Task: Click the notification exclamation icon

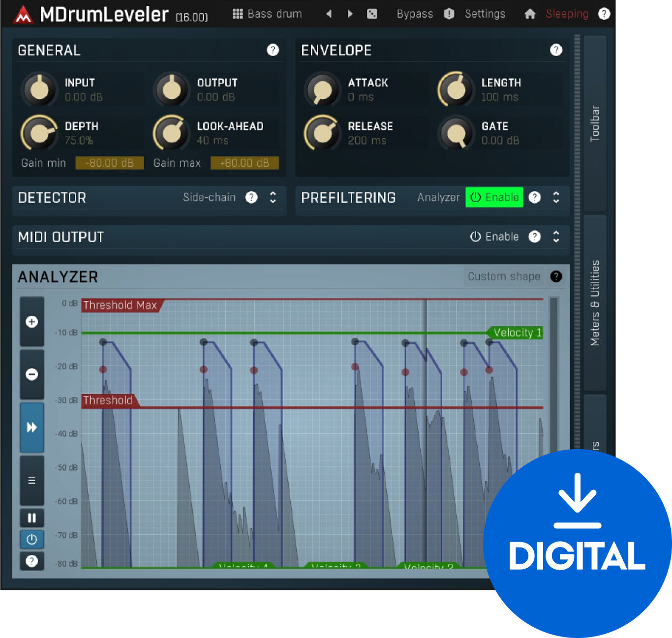Action: pos(449,13)
